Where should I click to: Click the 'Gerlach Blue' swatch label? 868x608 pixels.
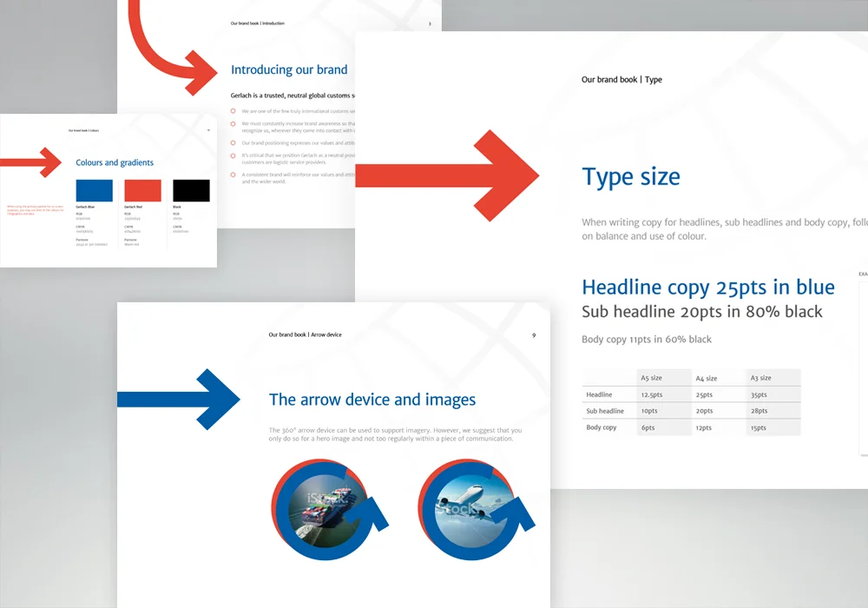[x=85, y=207]
